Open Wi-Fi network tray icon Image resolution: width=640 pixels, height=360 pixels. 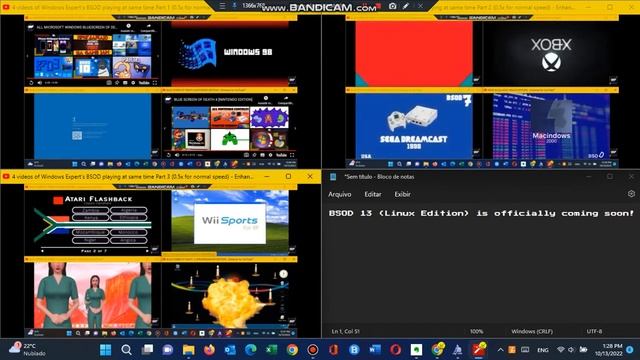pos(561,350)
